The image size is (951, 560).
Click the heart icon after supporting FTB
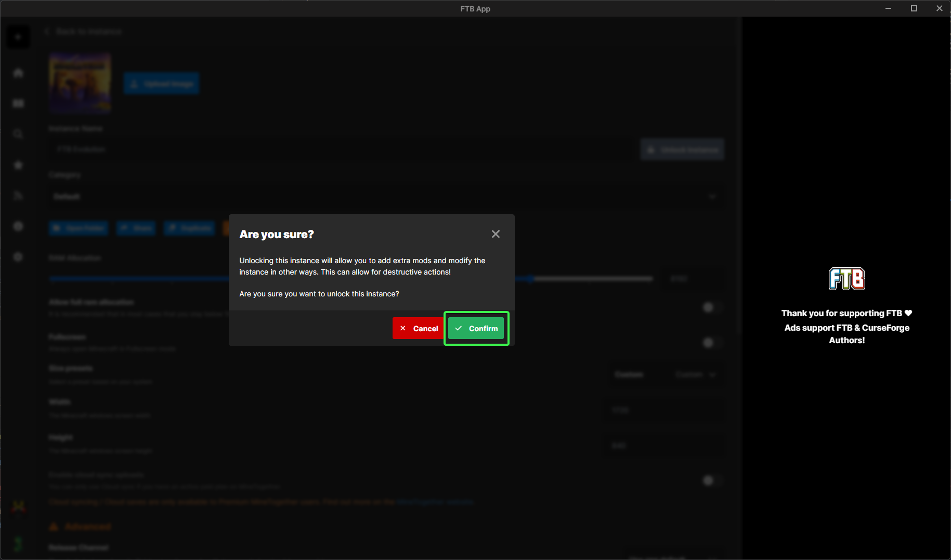coord(908,313)
